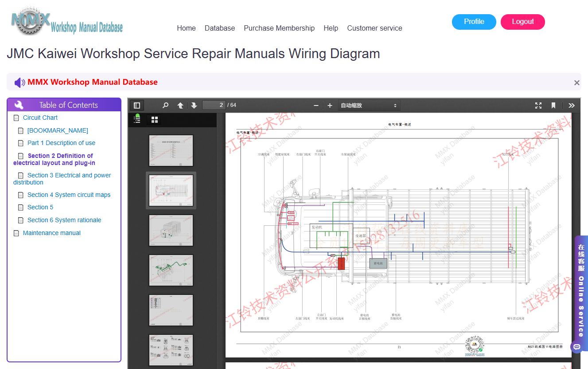Click the page number input field
588x369 pixels.
(x=214, y=105)
